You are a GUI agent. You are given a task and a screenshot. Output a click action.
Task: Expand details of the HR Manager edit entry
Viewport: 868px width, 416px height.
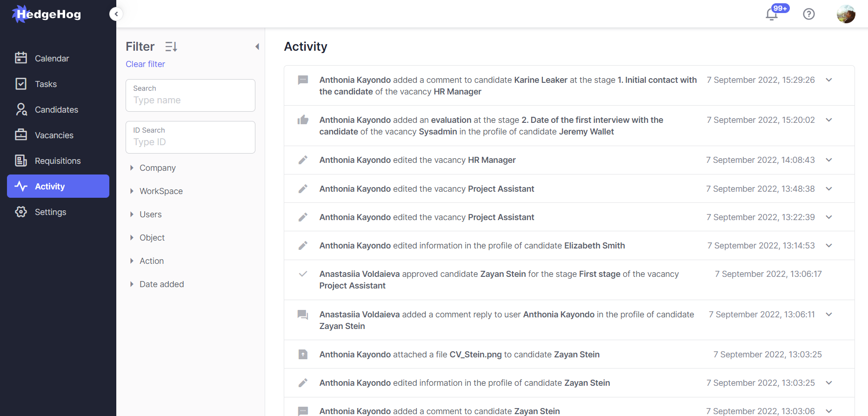(829, 160)
